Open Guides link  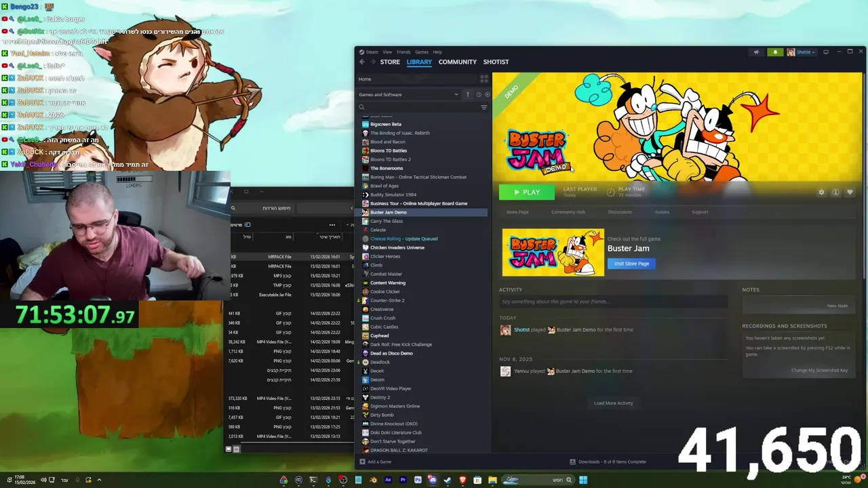pyautogui.click(x=662, y=212)
